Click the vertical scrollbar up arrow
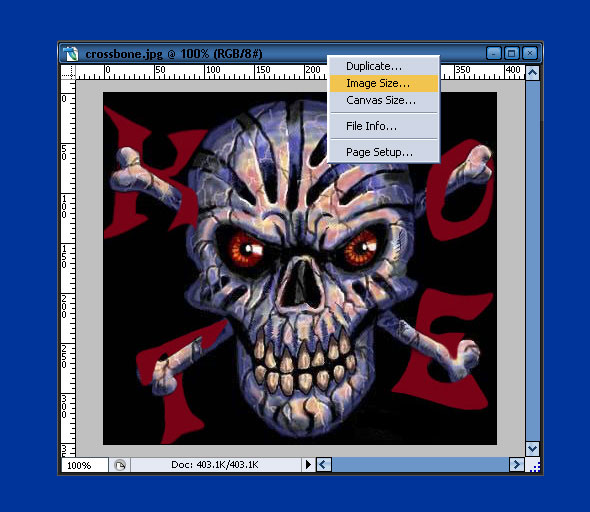The width and height of the screenshot is (590, 512). pos(532,73)
